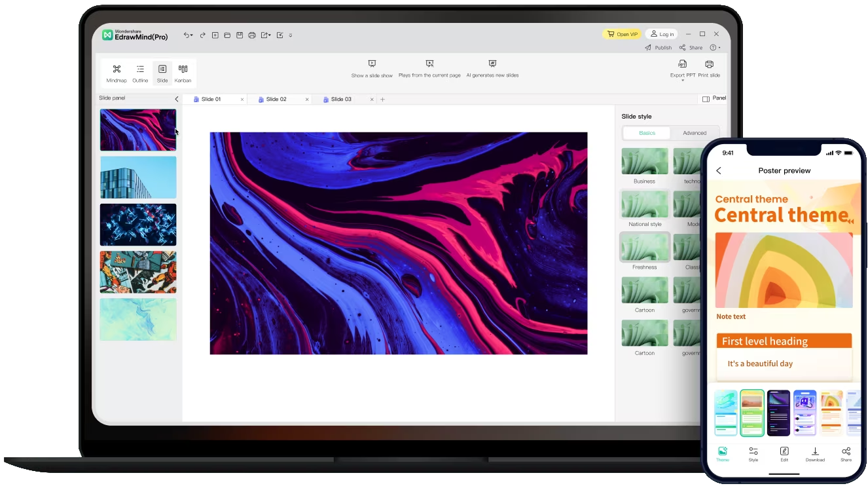Switch to Outline view
Screen dimensions: 868x490
[x=140, y=73]
